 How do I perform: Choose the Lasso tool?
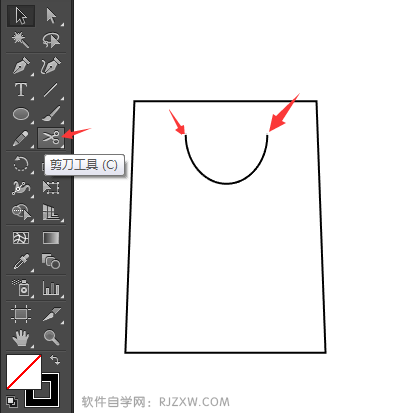tap(51, 40)
